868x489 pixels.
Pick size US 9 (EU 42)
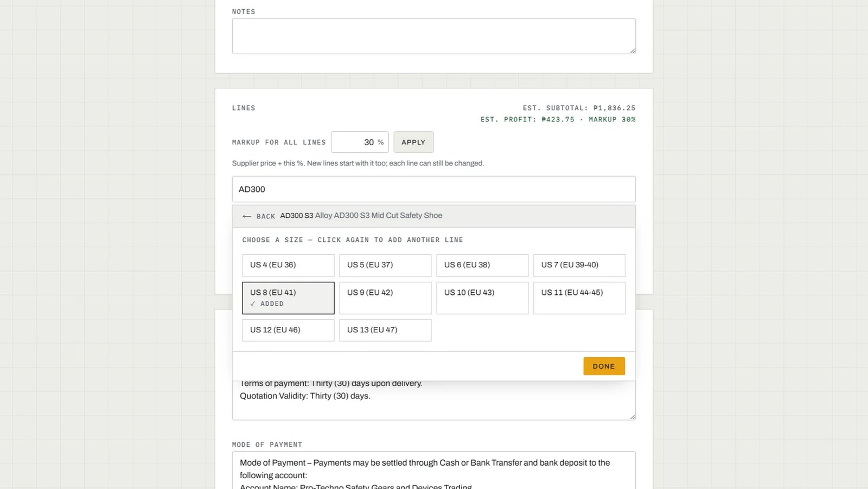tap(385, 298)
